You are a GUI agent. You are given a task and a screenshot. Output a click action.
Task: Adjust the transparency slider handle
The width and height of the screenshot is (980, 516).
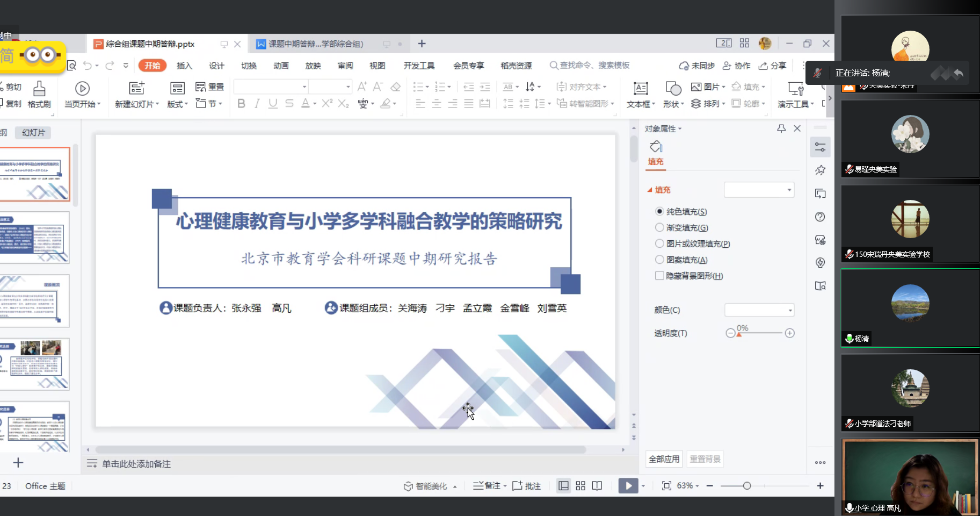739,334
